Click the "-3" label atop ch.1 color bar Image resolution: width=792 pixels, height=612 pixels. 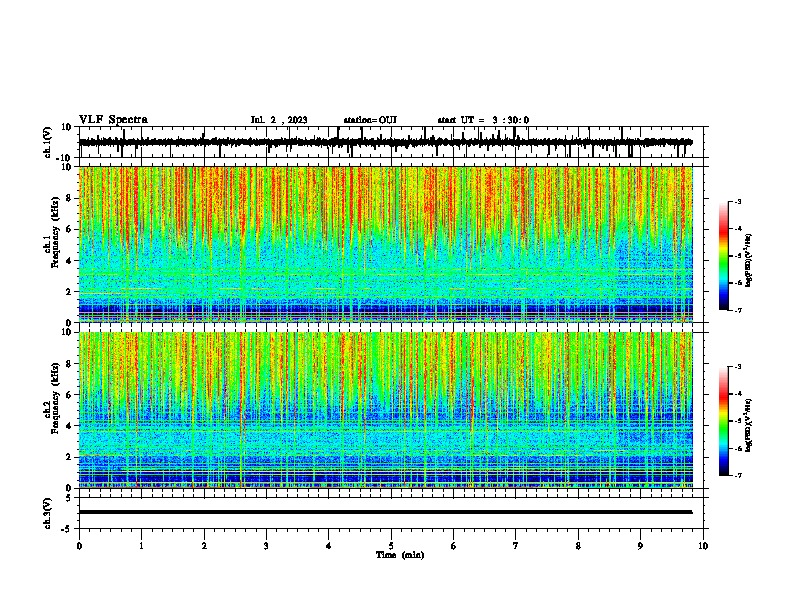click(x=737, y=201)
